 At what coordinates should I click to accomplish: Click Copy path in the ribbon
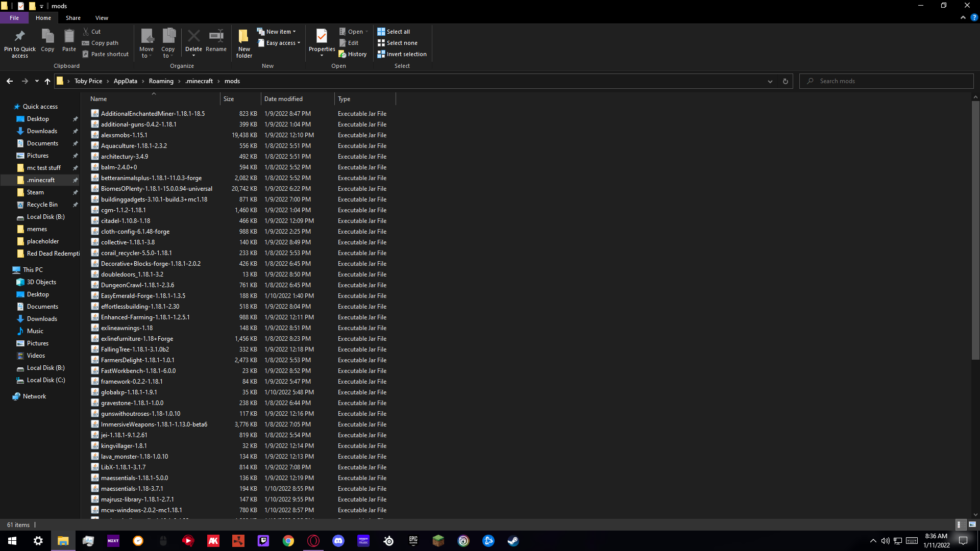100,43
